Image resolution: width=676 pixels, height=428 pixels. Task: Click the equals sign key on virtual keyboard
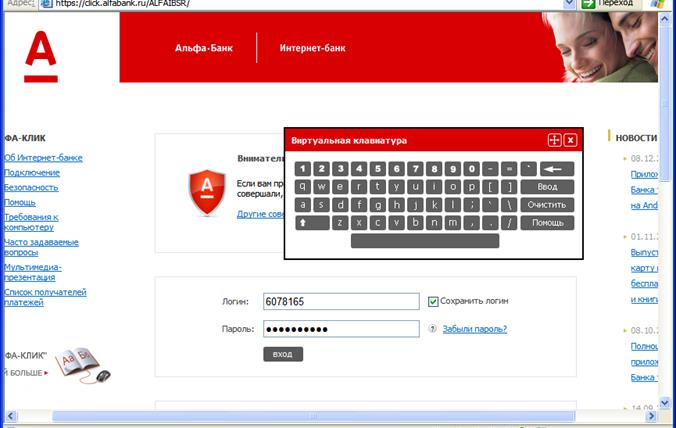(x=509, y=169)
